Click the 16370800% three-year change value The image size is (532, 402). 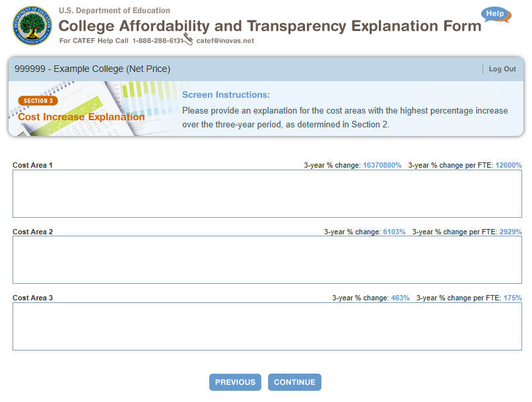[x=382, y=165]
